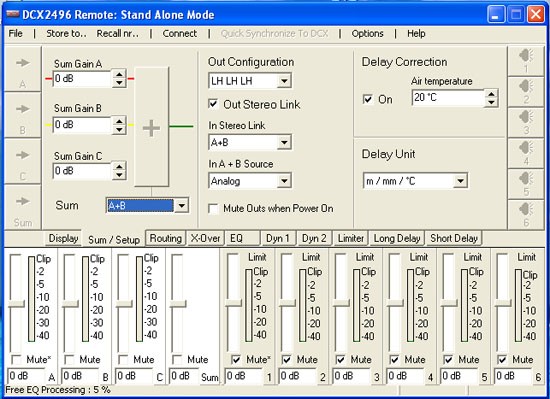Switch to the Long Delay tab
The image size is (550, 399).
coord(397,238)
